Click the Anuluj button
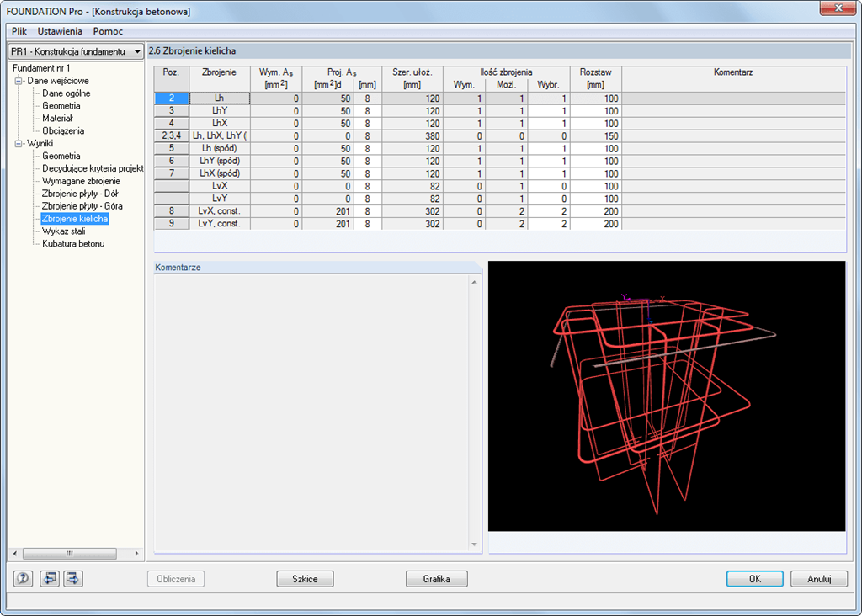 coord(819,579)
